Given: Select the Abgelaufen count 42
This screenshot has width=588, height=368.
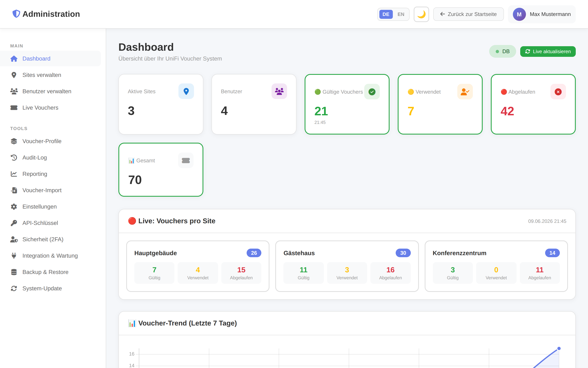Looking at the screenshot, I should [507, 111].
